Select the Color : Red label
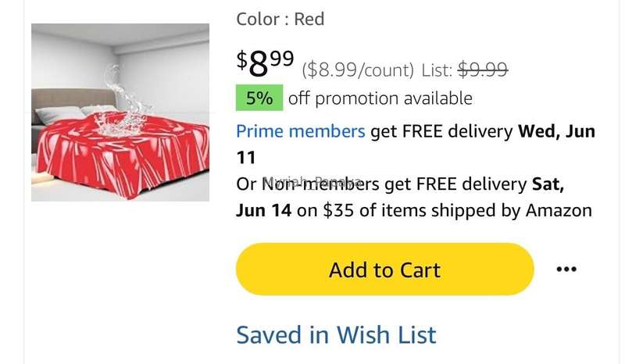The image size is (625, 364). (280, 19)
